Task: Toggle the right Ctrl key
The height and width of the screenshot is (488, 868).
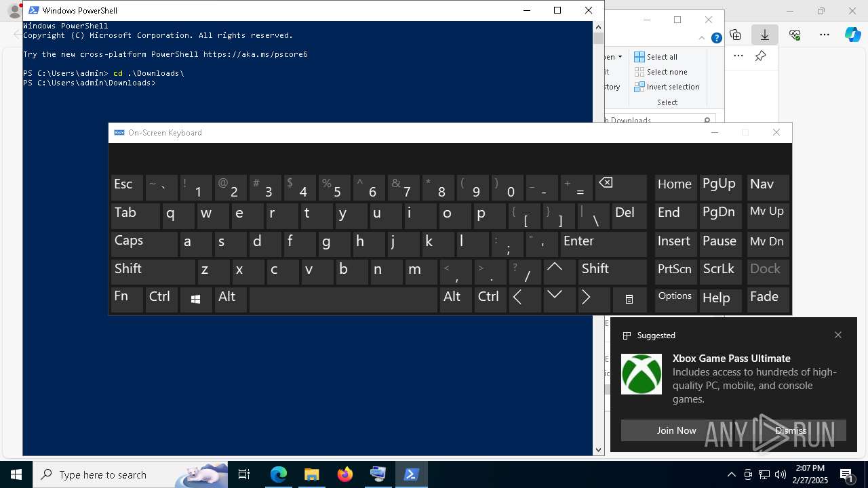Action: (490, 300)
